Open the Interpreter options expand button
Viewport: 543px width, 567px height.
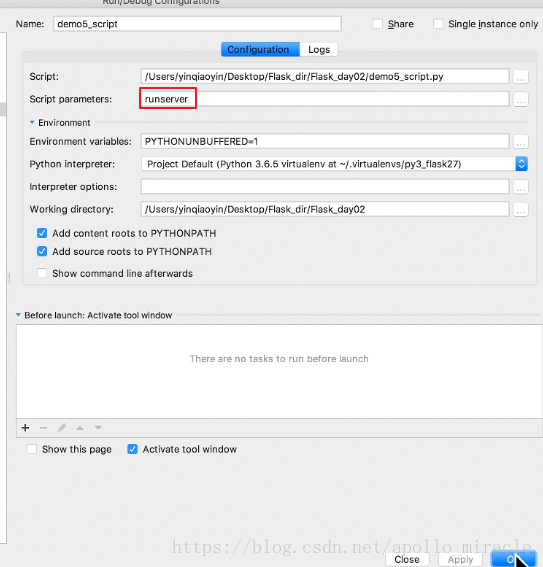pyautogui.click(x=521, y=187)
